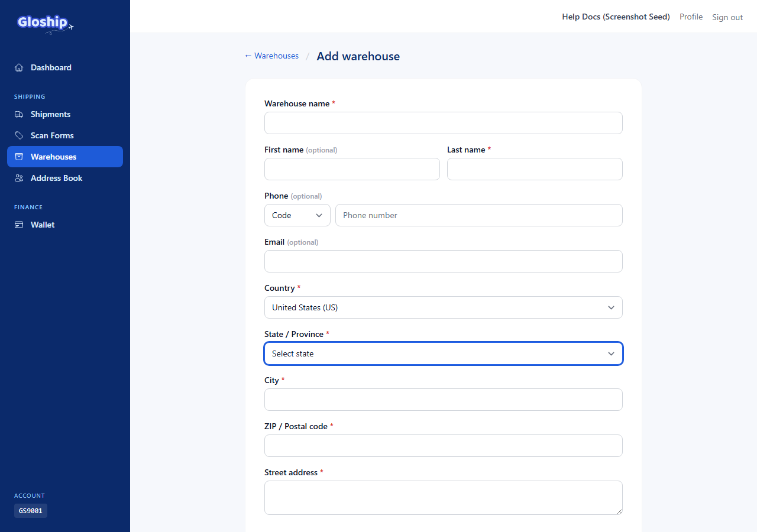Focus the Last name field
The image size is (757, 532).
click(535, 169)
